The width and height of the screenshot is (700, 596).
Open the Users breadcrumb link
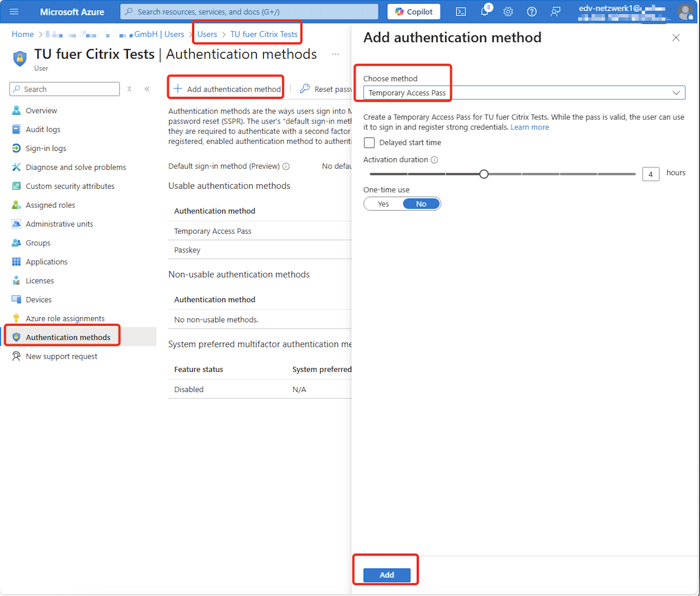tap(207, 34)
